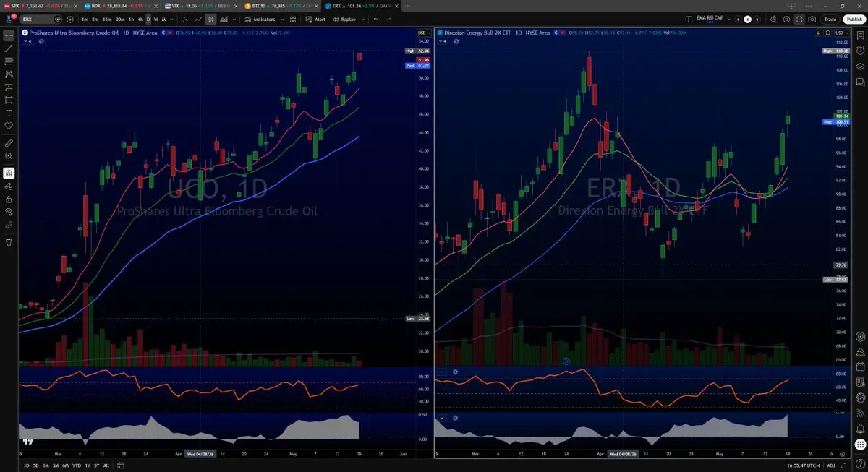Click the link drawings icon in left toolbar
Screen dimensions: 868x472
click(x=9, y=225)
